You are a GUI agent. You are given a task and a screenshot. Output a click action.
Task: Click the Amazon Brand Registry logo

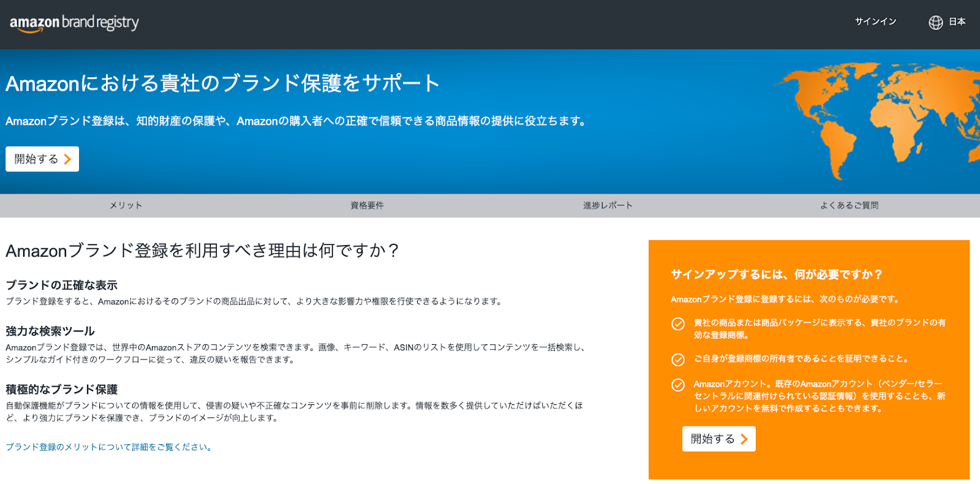tap(74, 23)
